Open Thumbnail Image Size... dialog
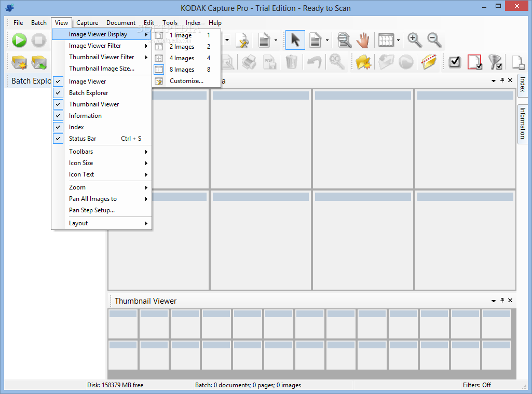Screen dimensions: 532x394 click(101, 69)
